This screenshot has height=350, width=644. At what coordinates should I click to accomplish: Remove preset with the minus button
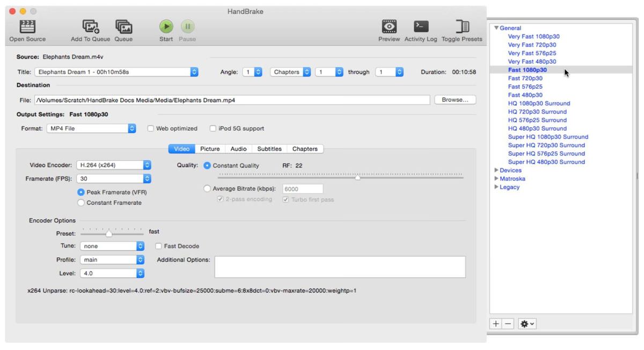coord(507,324)
